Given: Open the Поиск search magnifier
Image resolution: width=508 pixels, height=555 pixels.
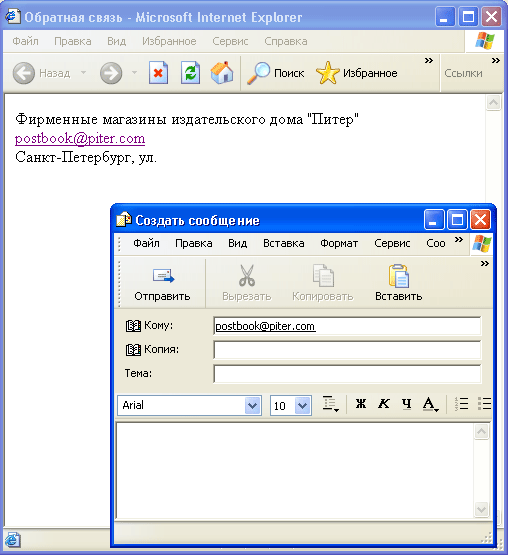Looking at the screenshot, I should click(258, 73).
